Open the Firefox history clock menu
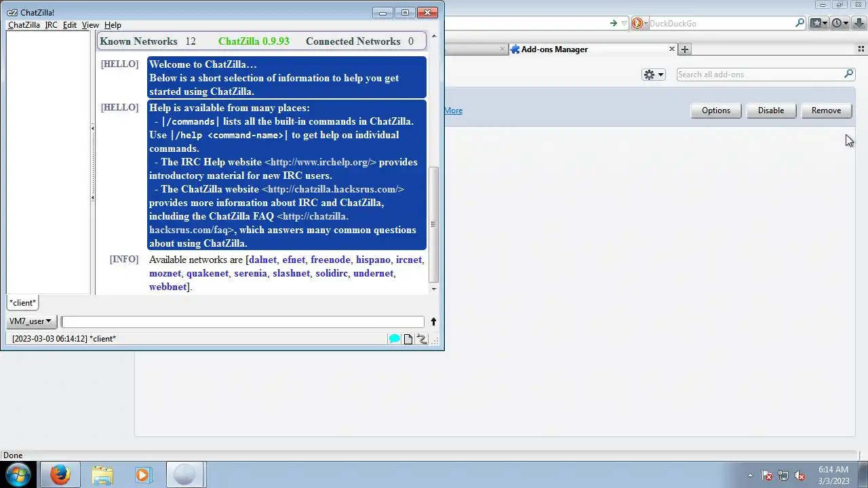The image size is (868, 488). pyautogui.click(x=840, y=23)
